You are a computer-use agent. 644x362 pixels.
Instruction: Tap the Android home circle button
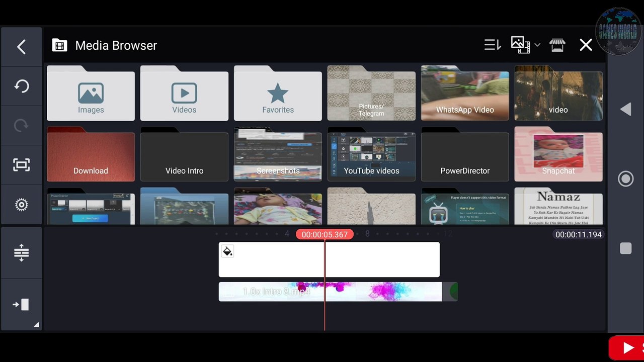(x=625, y=178)
